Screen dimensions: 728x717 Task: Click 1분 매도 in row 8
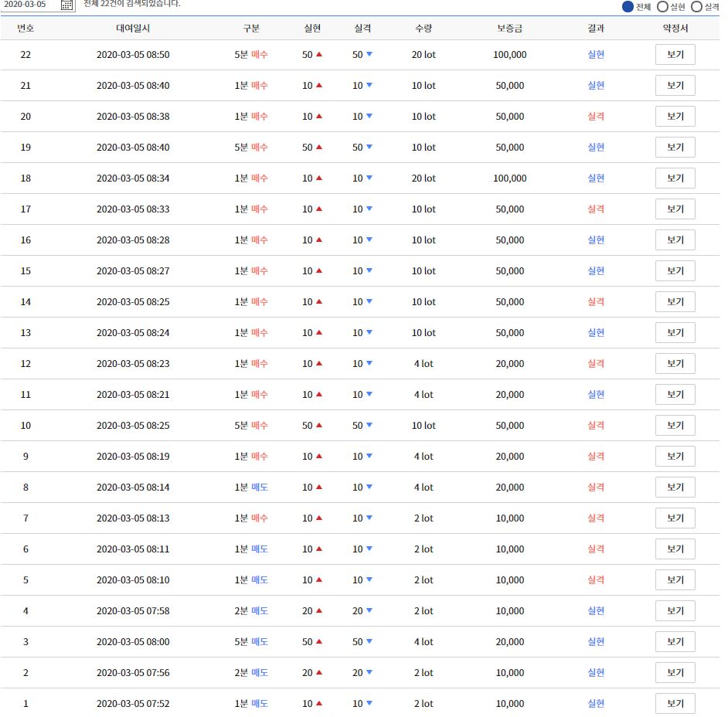click(251, 488)
